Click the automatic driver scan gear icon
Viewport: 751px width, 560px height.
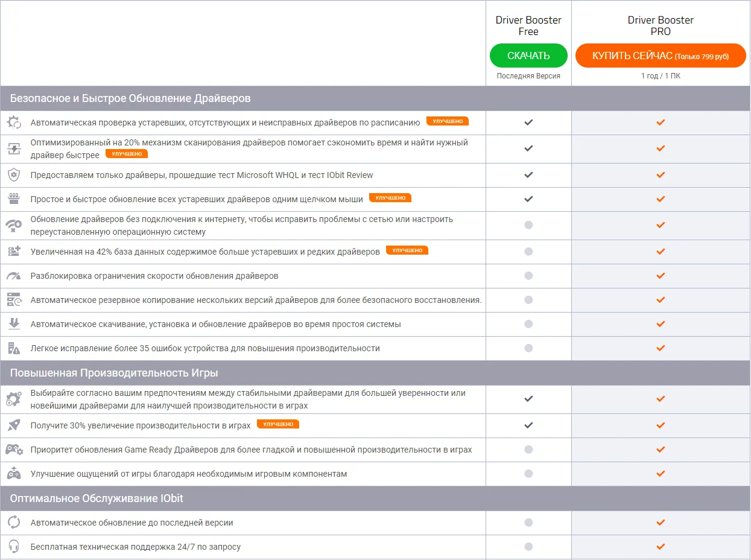coord(14,122)
